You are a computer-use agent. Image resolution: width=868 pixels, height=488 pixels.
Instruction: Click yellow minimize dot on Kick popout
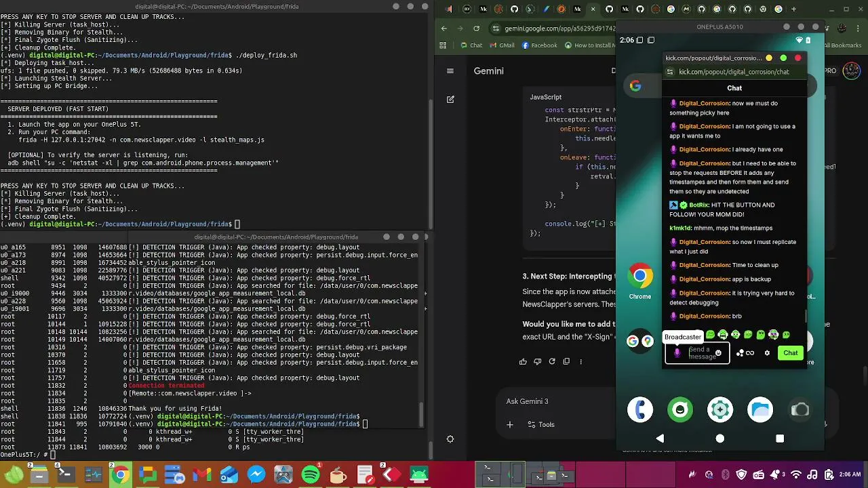click(x=769, y=58)
